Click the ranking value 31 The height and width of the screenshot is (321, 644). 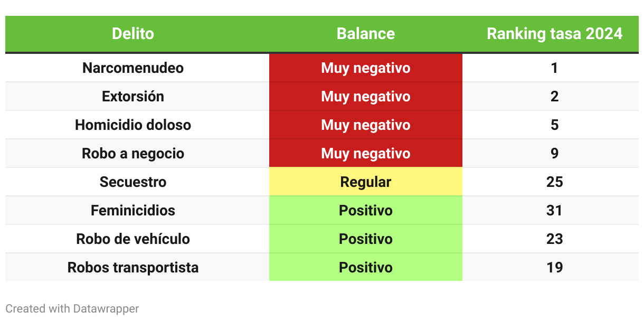(x=554, y=211)
